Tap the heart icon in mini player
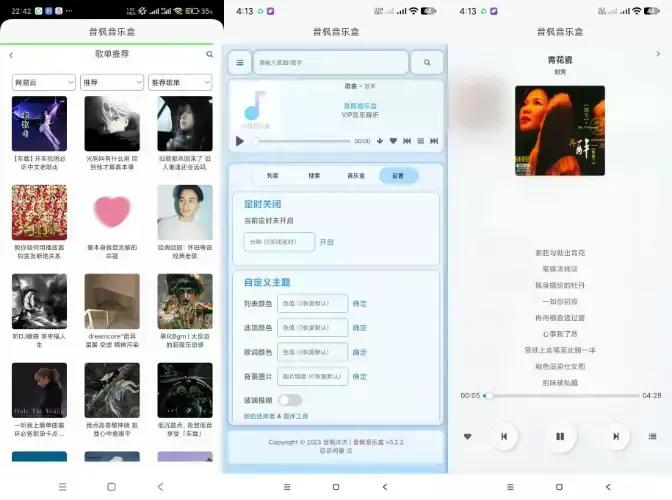The image size is (672, 500). tap(393, 141)
